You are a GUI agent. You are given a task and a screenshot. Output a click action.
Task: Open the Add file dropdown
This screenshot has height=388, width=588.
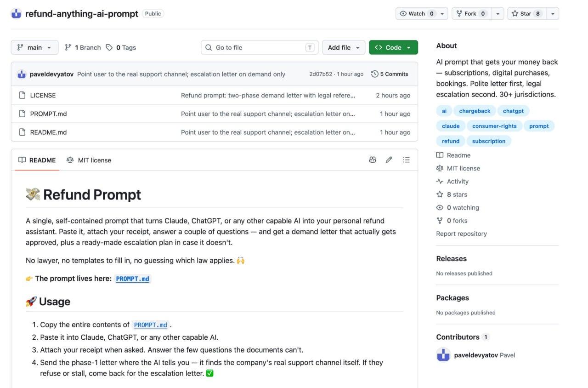click(x=344, y=47)
